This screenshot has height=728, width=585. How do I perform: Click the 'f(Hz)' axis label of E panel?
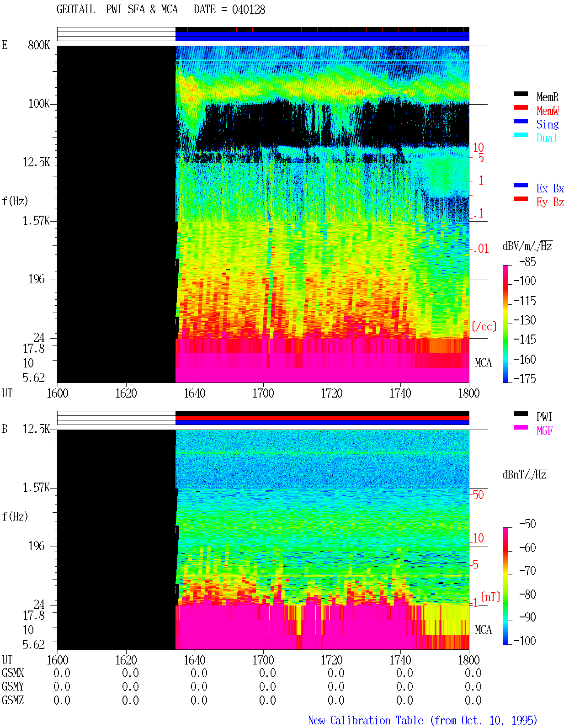[x=15, y=201]
